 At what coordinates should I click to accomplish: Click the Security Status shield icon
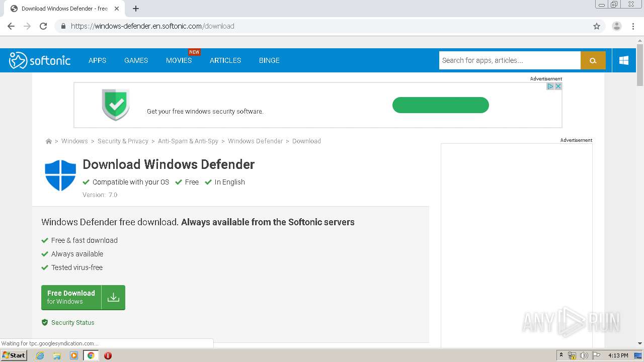point(45,322)
